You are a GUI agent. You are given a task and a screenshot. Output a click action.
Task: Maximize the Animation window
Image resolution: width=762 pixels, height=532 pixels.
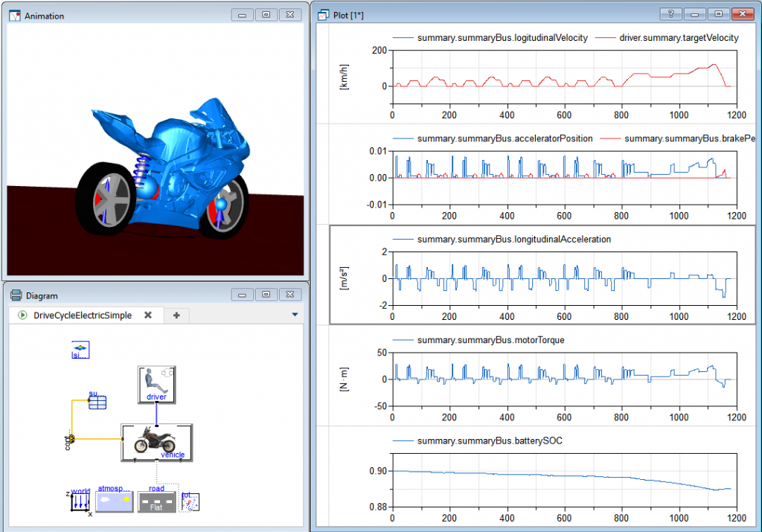point(266,15)
